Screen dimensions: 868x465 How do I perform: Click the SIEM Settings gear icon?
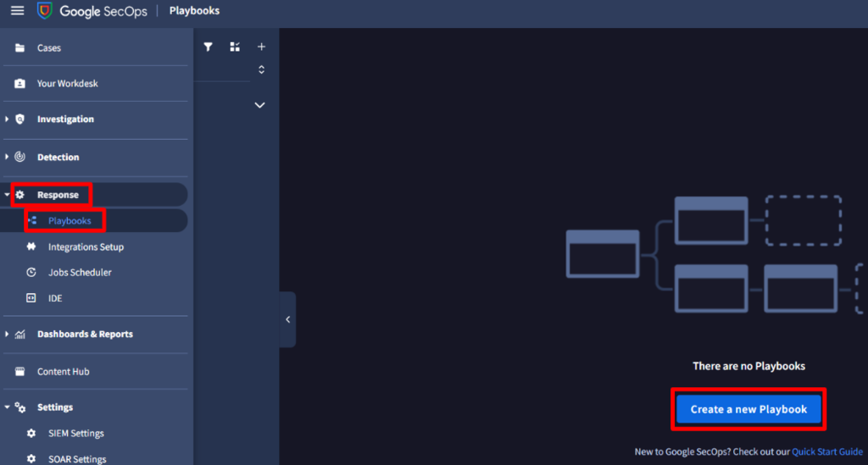click(x=31, y=433)
